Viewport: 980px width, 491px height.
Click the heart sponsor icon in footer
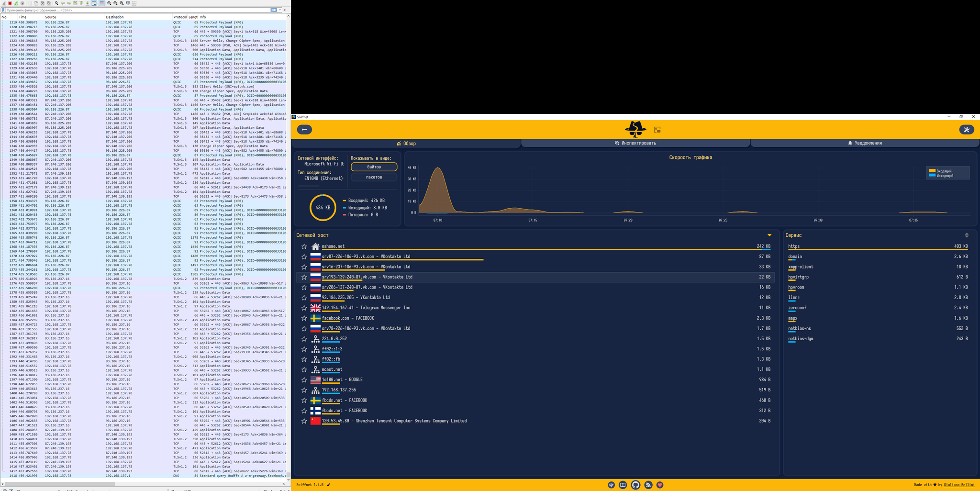pos(660,485)
